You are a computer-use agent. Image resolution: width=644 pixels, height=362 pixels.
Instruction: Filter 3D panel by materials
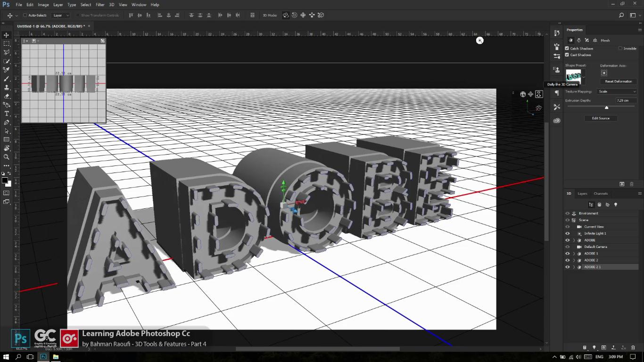pyautogui.click(x=607, y=205)
